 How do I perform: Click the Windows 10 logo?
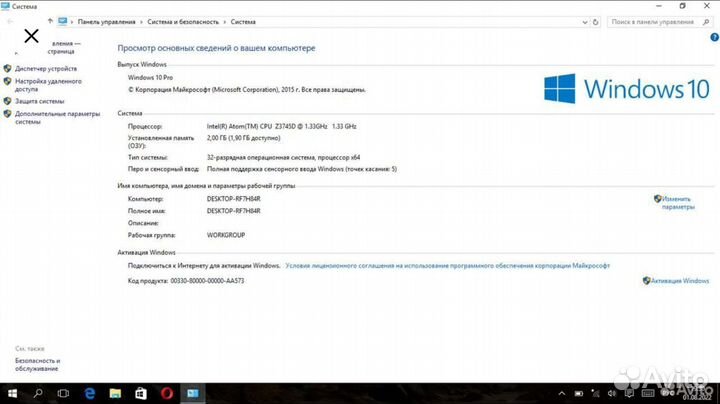coord(627,89)
